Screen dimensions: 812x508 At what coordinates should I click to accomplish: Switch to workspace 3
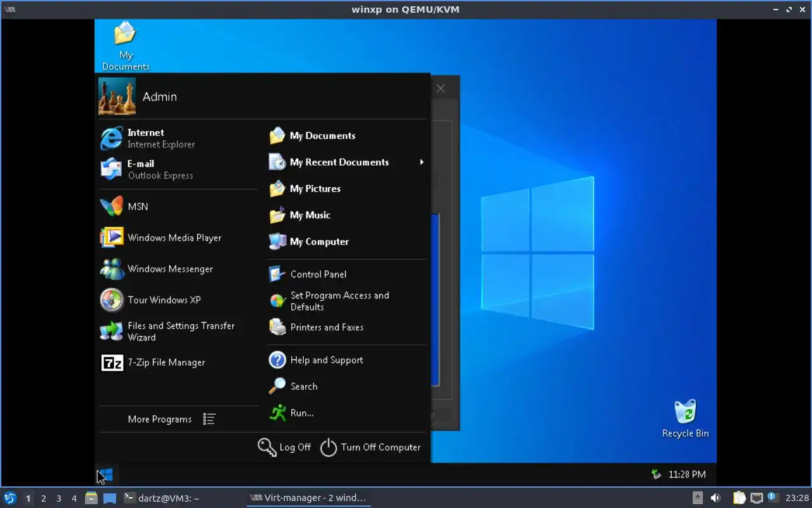[59, 498]
